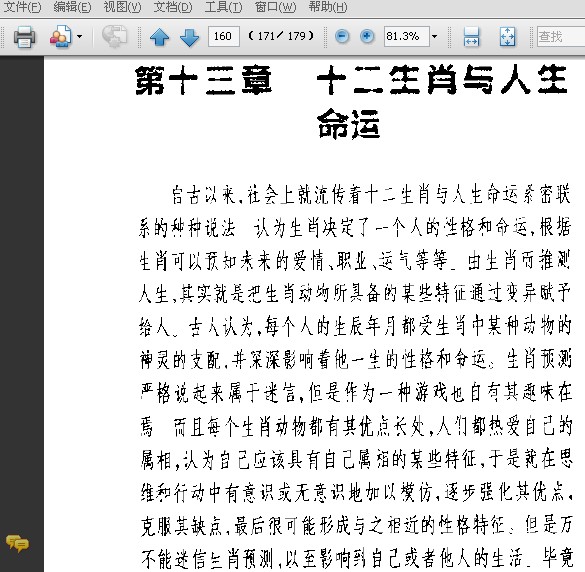Click the 查找 search field
Viewport: 585px width, 572px height.
pyautogui.click(x=561, y=36)
